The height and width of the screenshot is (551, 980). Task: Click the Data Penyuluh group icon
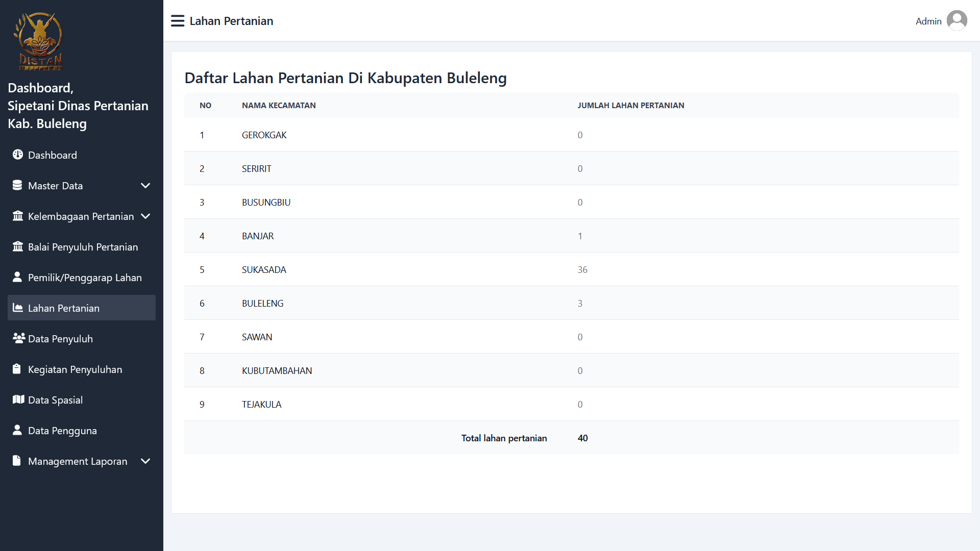coord(19,338)
